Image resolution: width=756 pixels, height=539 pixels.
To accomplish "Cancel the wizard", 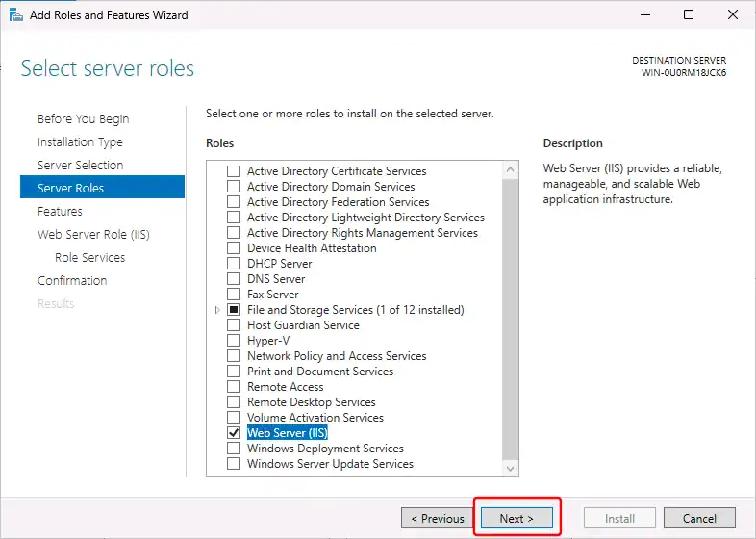I will [x=699, y=518].
